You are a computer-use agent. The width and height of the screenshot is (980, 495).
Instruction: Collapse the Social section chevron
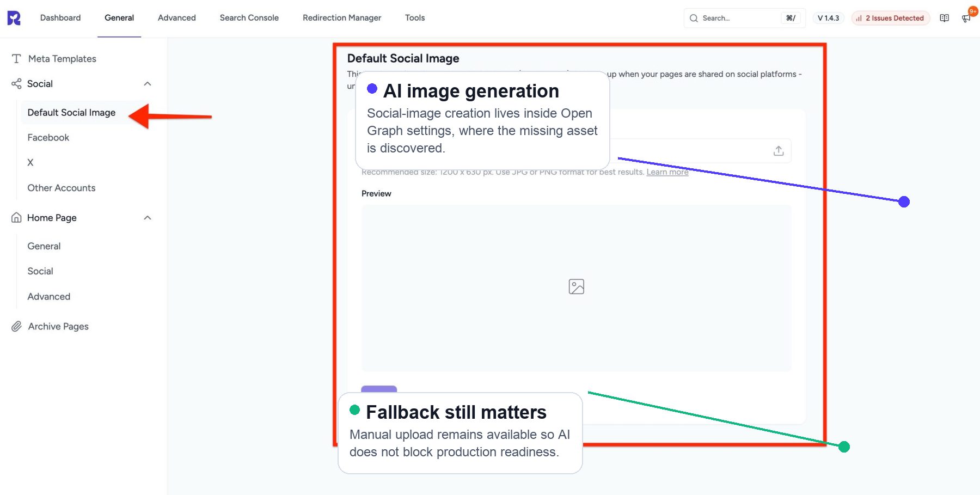click(x=147, y=84)
